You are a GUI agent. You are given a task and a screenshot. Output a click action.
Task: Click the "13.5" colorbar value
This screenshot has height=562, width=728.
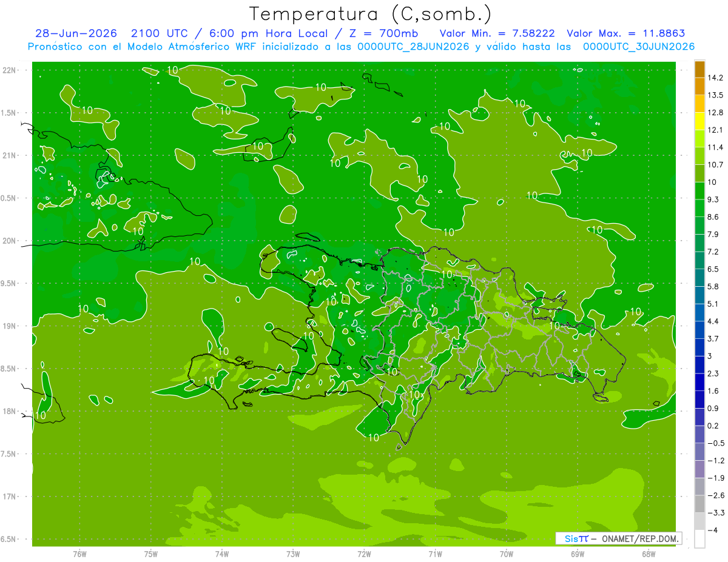[x=715, y=95]
